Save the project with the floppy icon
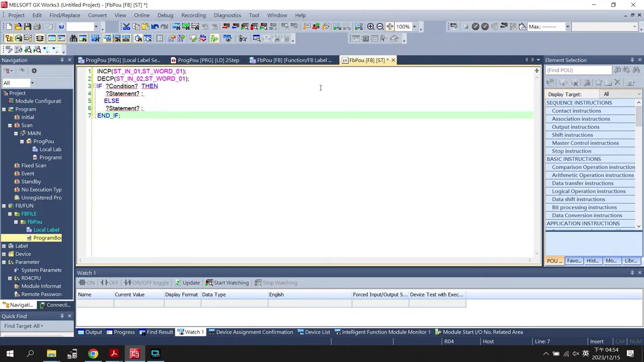The height and width of the screenshot is (362, 644). point(28,27)
